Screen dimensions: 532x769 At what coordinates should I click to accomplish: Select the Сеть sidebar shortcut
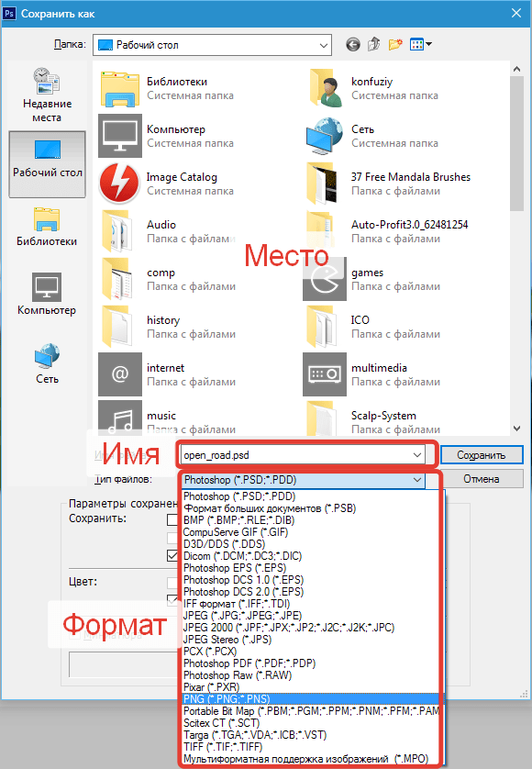[47, 363]
